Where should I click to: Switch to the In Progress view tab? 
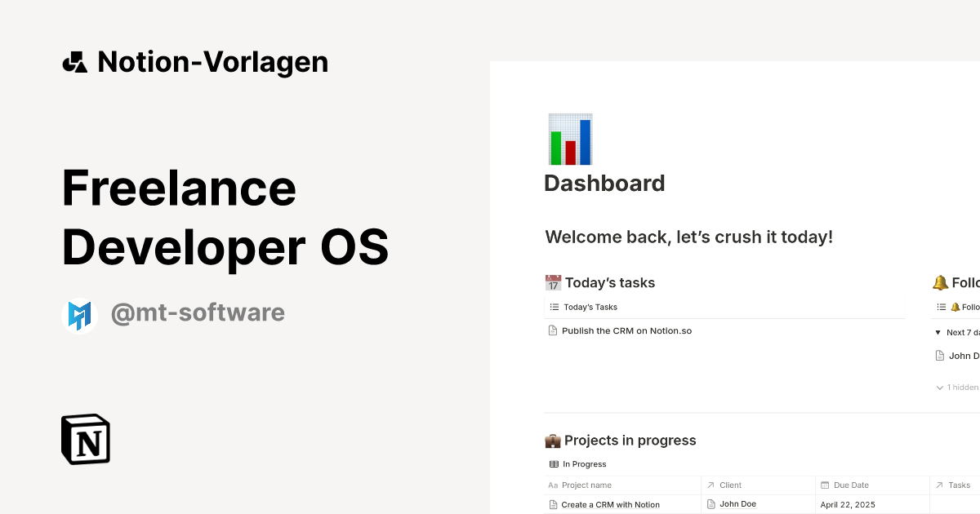click(585, 463)
